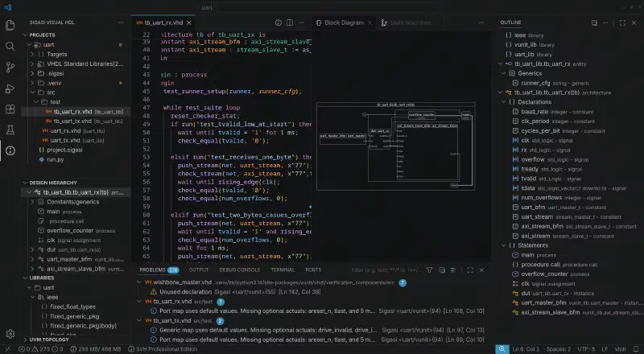Open the Extensions view
Screen dimensions: 644x354
coord(10,109)
